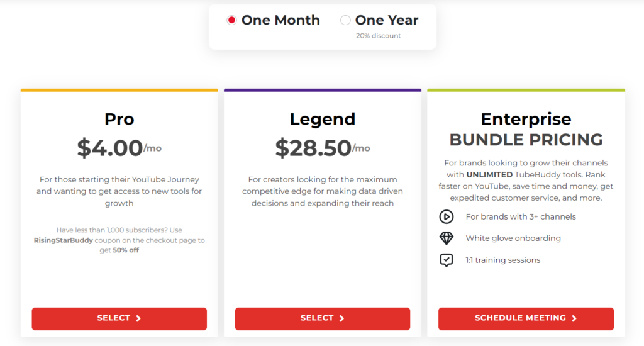Click the $4.00/mo Pro price
Image resolution: width=644 pixels, height=346 pixels.
119,148
